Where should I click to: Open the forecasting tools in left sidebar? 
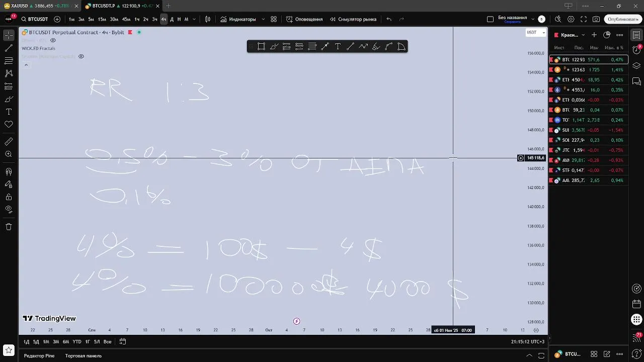(9, 86)
